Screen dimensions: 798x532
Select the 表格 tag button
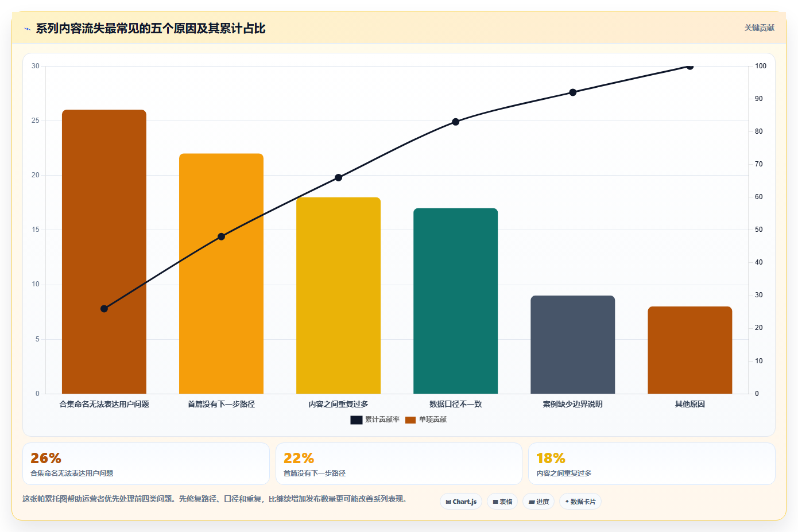coord(502,502)
